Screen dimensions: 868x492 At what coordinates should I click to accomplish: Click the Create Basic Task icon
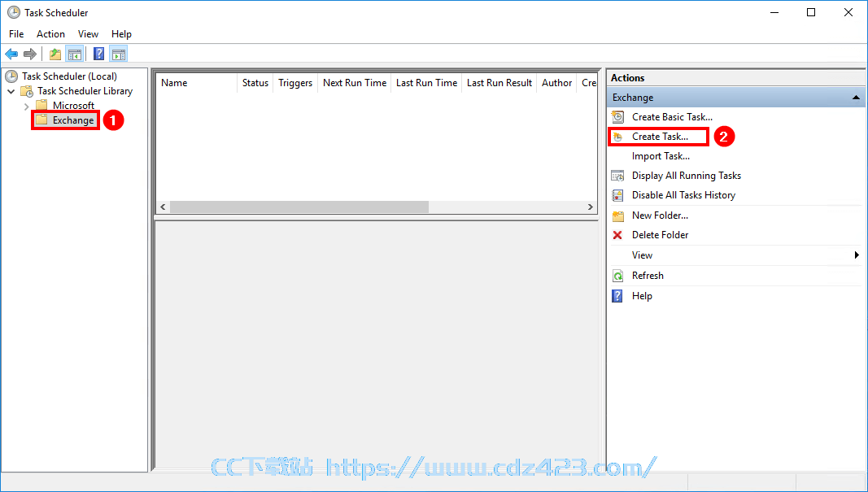(617, 117)
